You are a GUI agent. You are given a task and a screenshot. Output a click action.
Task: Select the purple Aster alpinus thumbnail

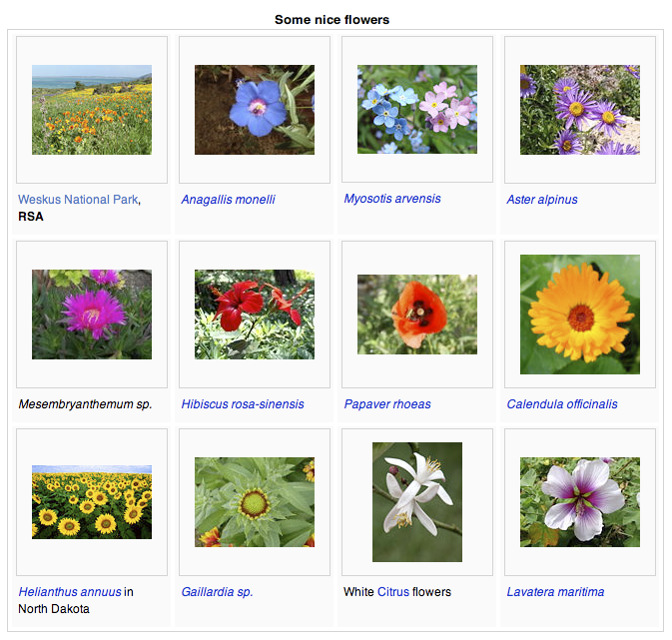(x=580, y=110)
